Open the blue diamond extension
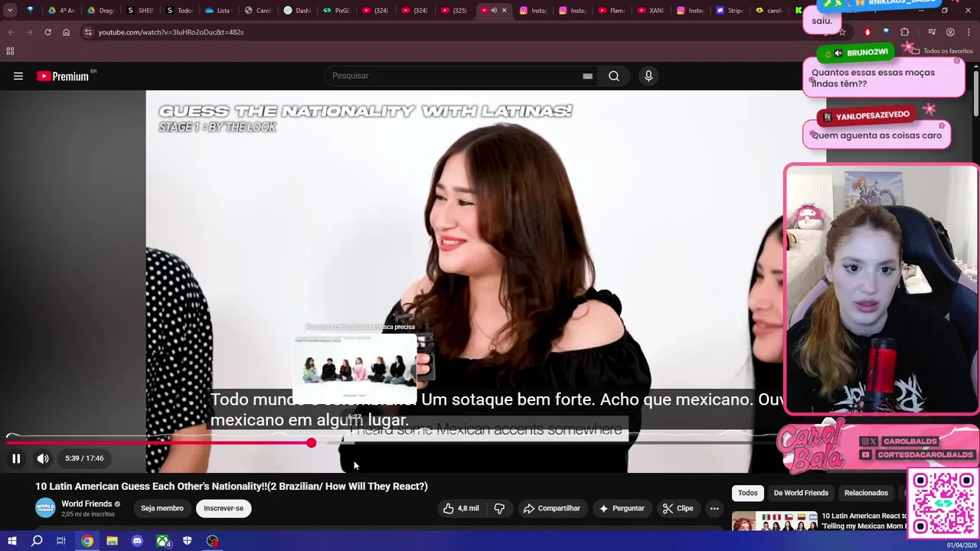The height and width of the screenshot is (551, 980). [x=886, y=32]
